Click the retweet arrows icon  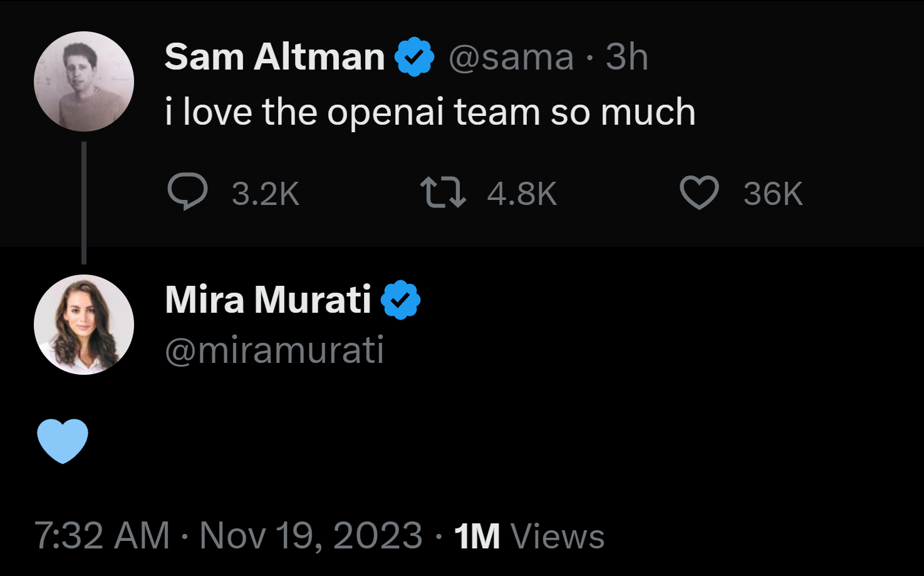coord(442,192)
